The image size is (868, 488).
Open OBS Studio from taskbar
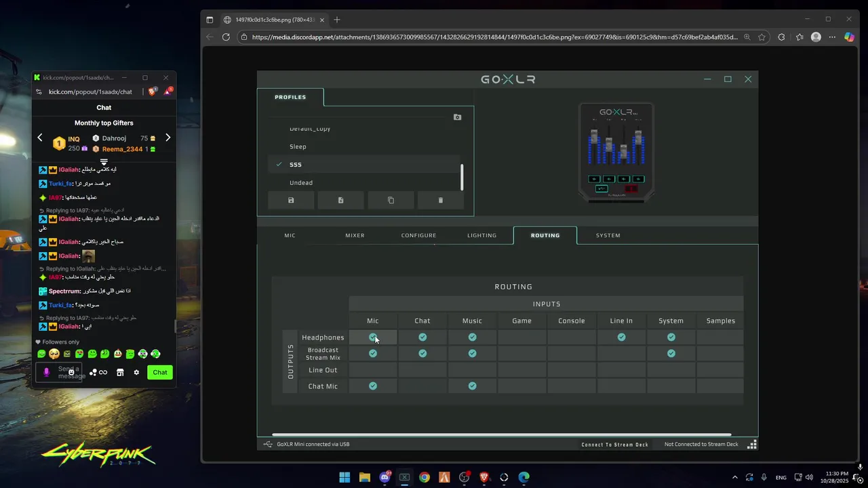(465, 477)
